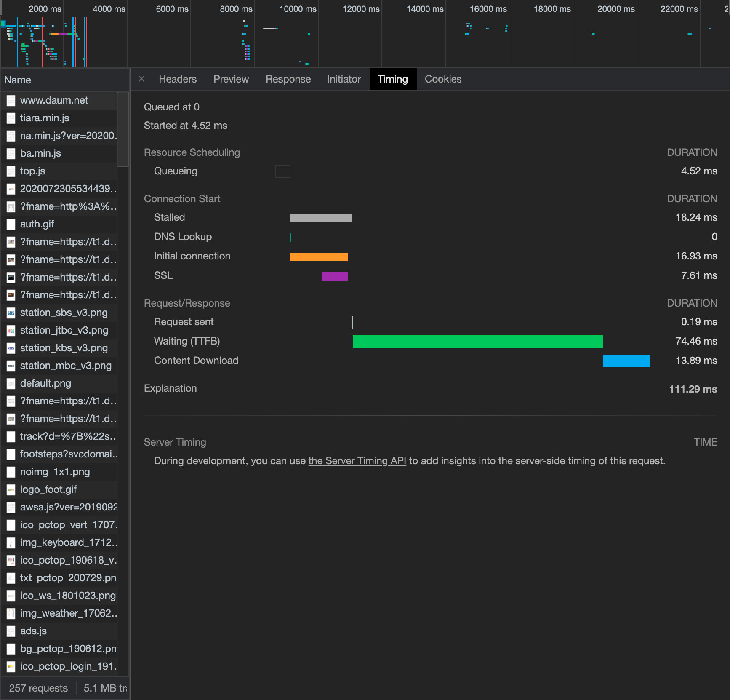Select the default.png request

(59, 383)
